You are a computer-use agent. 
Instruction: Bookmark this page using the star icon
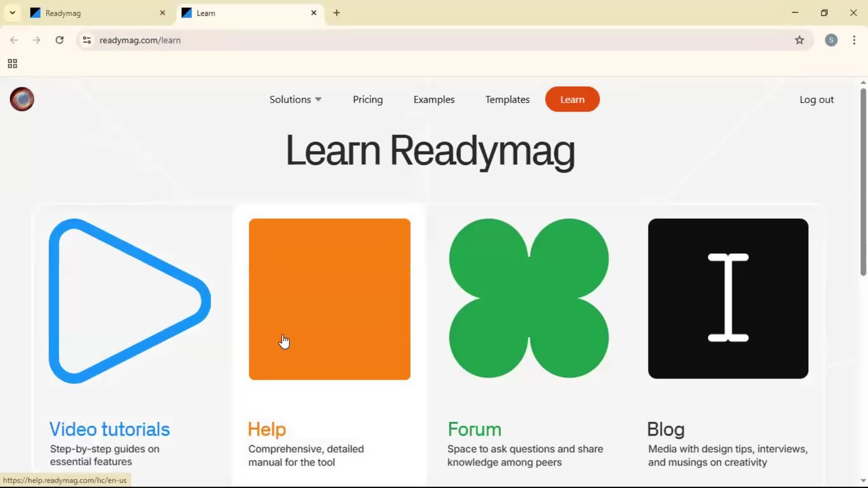[x=799, y=40]
